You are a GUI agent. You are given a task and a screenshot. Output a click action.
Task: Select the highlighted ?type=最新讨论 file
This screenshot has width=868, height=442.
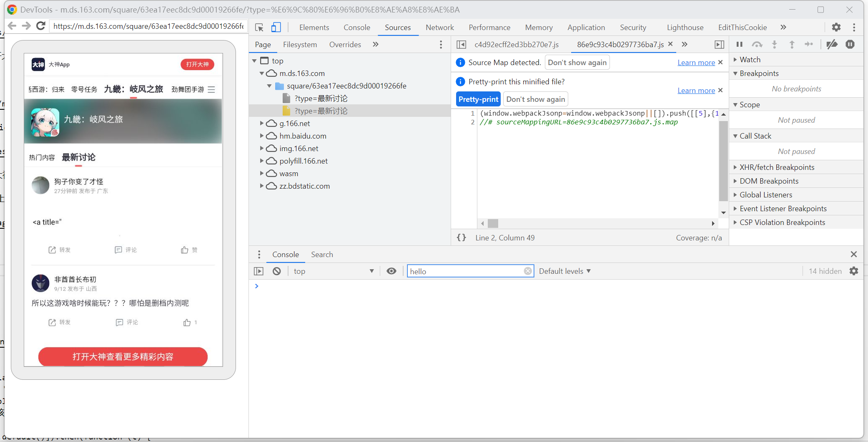(321, 111)
